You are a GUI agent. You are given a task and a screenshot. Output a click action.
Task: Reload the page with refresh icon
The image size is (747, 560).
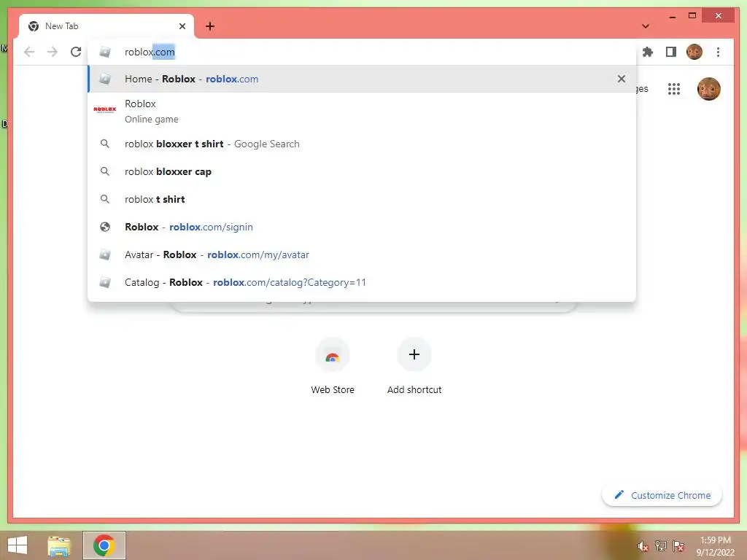pyautogui.click(x=76, y=52)
